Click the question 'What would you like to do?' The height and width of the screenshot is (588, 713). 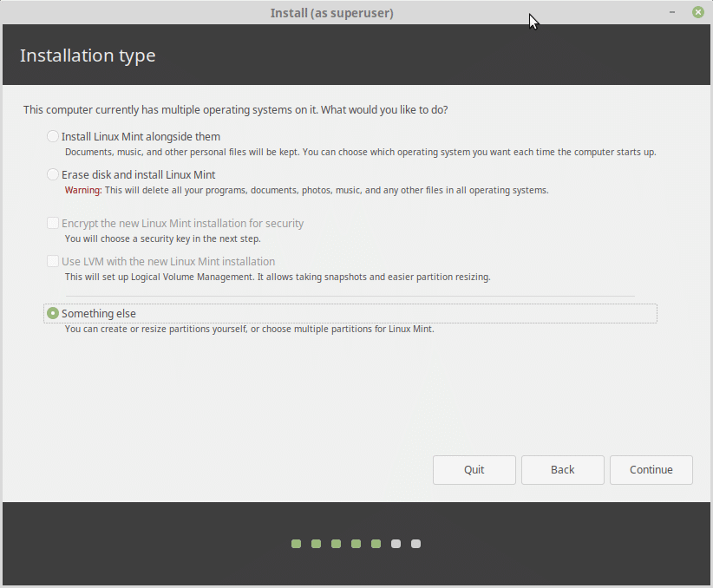click(384, 110)
